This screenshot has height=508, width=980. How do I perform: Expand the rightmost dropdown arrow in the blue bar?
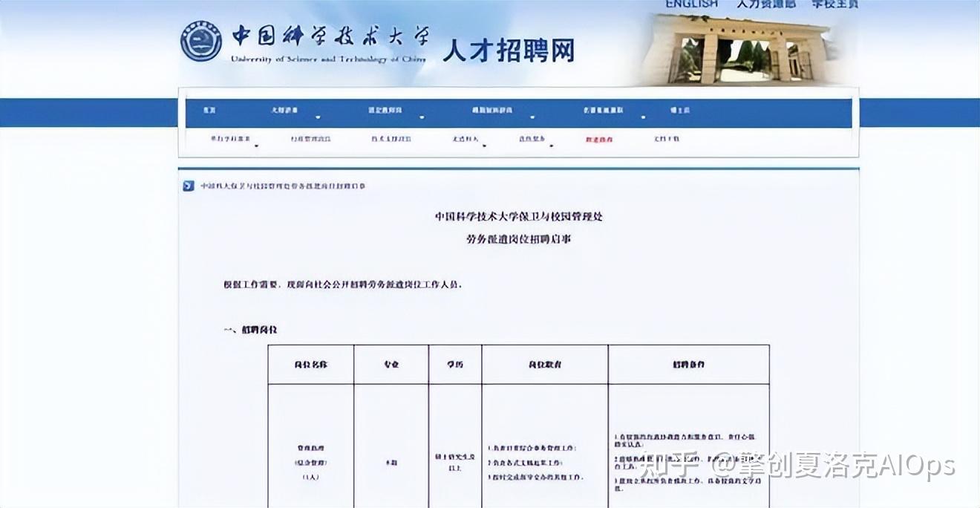tap(643, 117)
